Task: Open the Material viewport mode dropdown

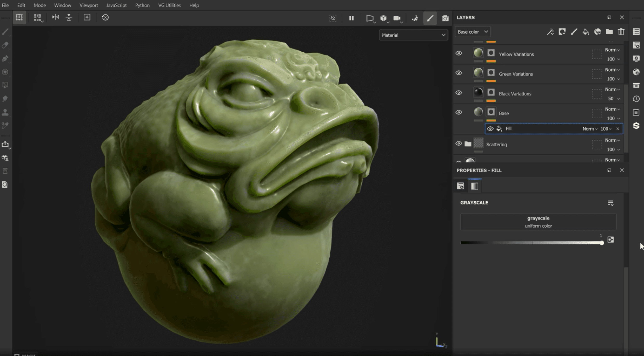Action: tap(413, 35)
